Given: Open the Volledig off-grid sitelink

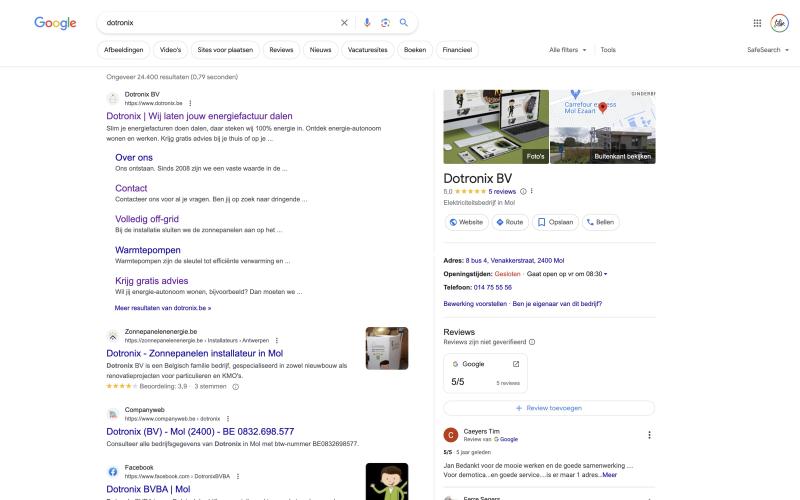Looking at the screenshot, I should [147, 219].
